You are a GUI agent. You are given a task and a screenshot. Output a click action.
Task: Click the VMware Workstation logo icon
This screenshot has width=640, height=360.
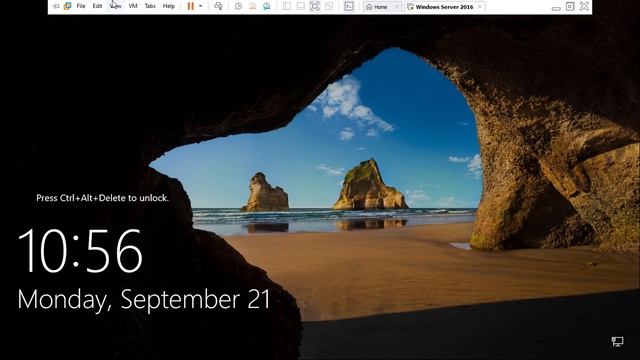(x=67, y=6)
